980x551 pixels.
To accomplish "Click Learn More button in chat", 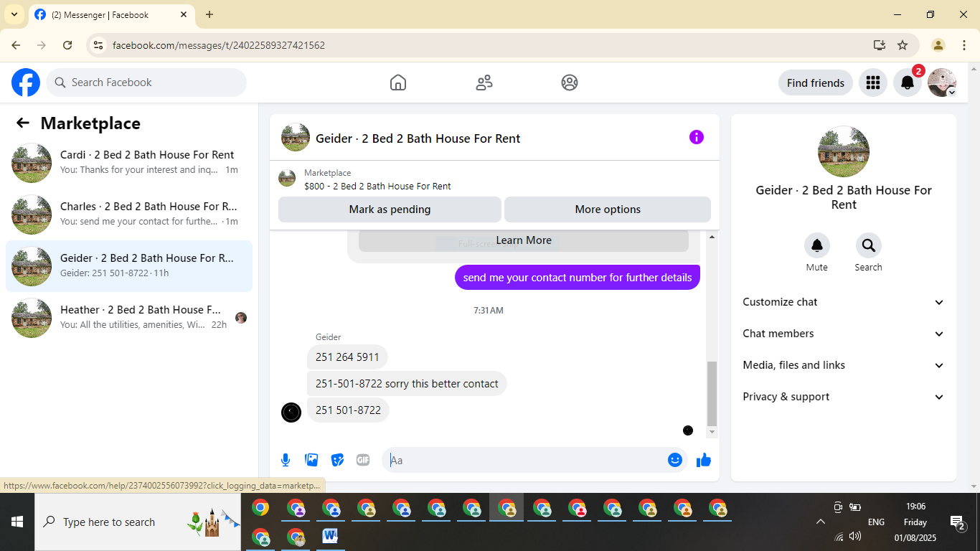I will pos(524,240).
